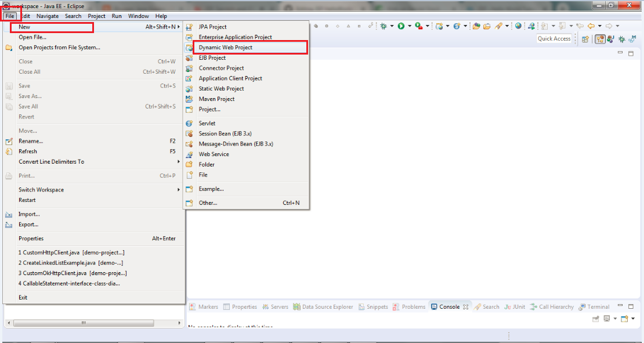Click the Open Task folder icon in toolbar
The image size is (644, 343).
tap(487, 26)
